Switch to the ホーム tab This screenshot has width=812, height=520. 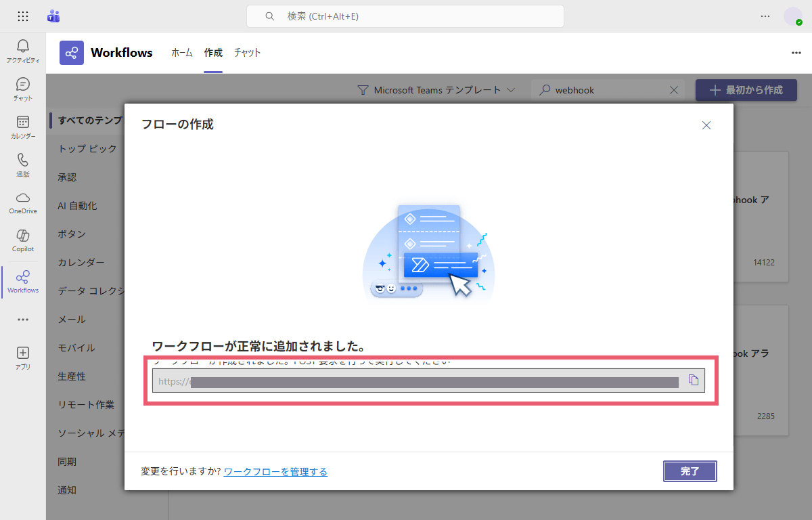pos(181,53)
